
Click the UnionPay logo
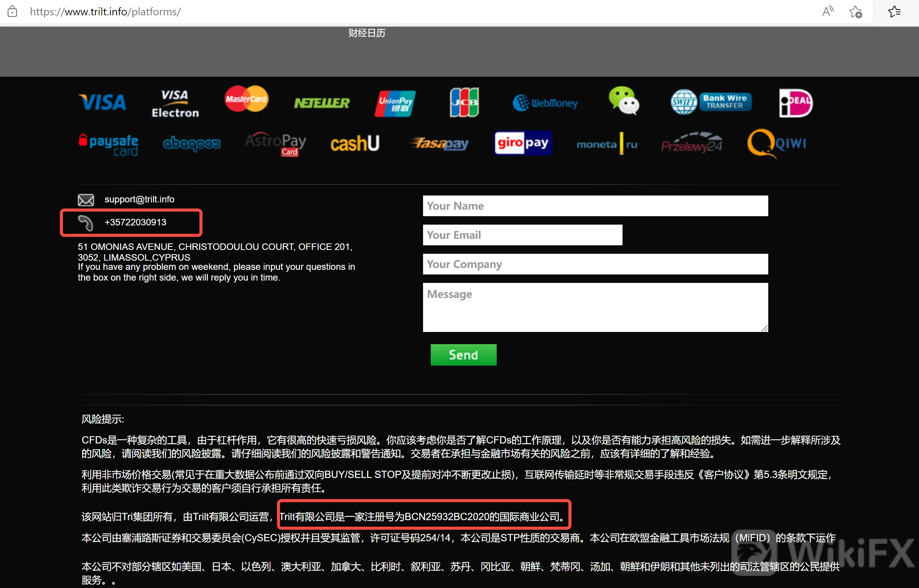click(395, 103)
